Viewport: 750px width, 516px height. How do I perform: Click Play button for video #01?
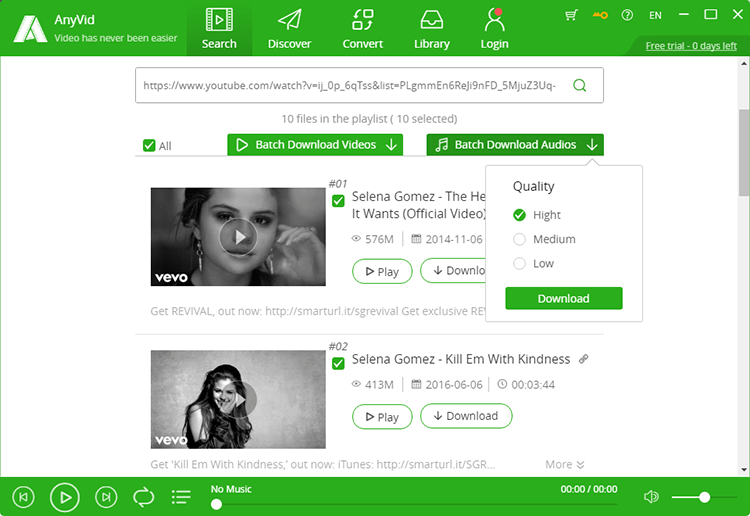click(x=382, y=271)
